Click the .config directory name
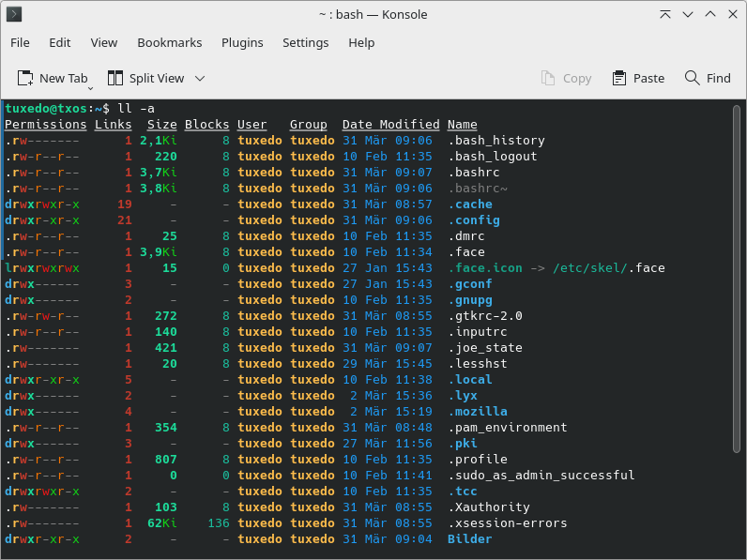 474,220
